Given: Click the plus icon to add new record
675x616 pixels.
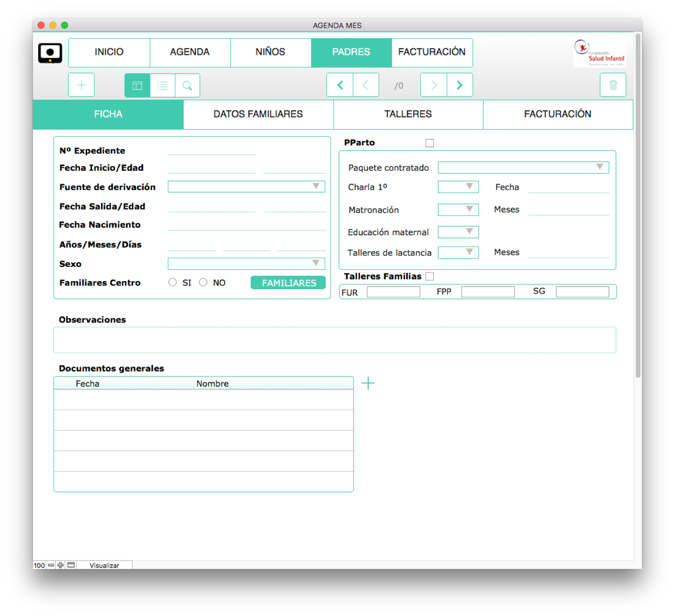Looking at the screenshot, I should tap(81, 85).
